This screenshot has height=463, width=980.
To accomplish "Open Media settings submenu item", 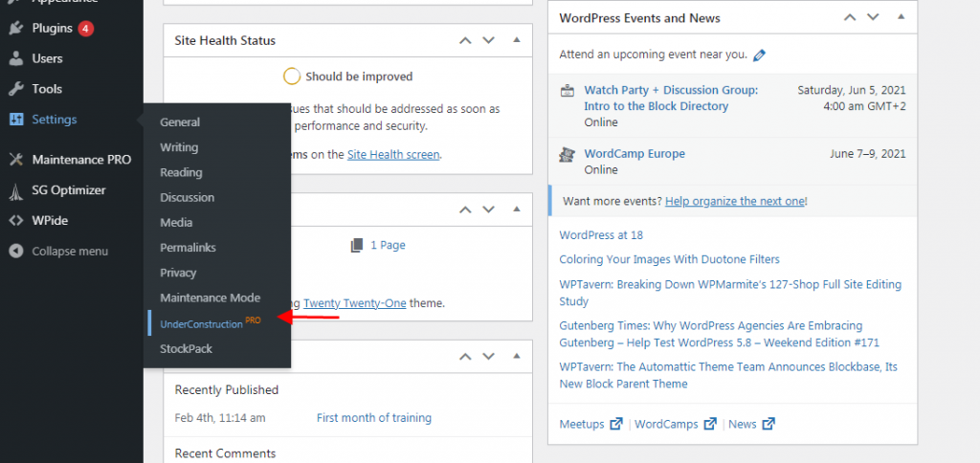I will (x=176, y=223).
